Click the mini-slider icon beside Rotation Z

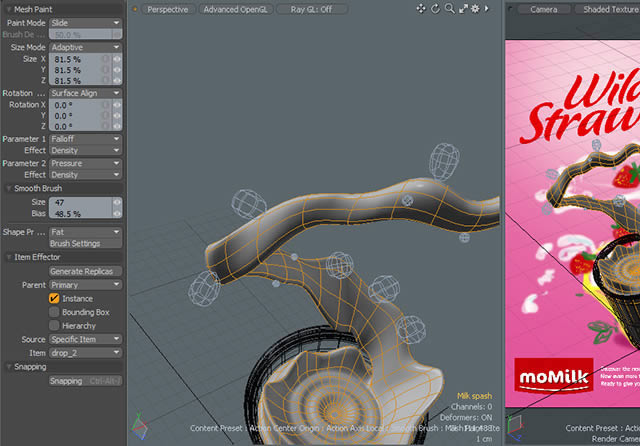pyautogui.click(x=117, y=126)
